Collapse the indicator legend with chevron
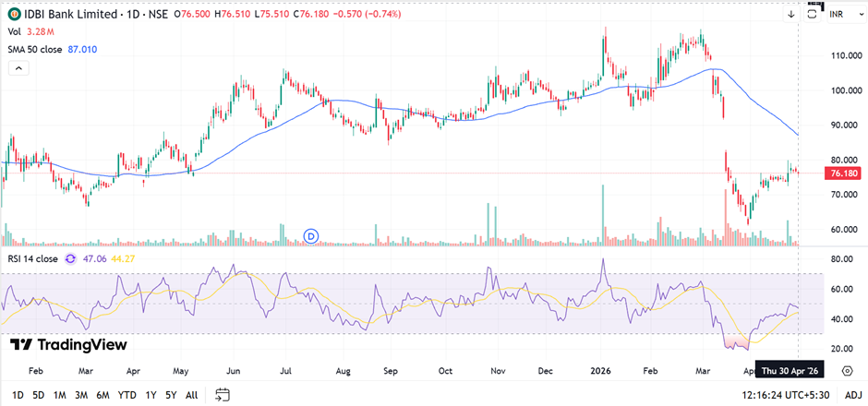 pos(17,68)
